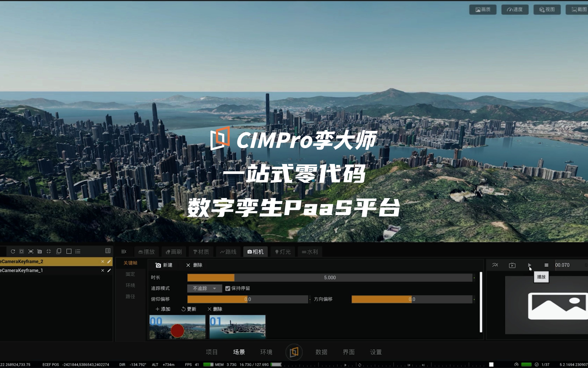Adjust the 方向偏移 slider
The image size is (588, 368).
tap(412, 299)
